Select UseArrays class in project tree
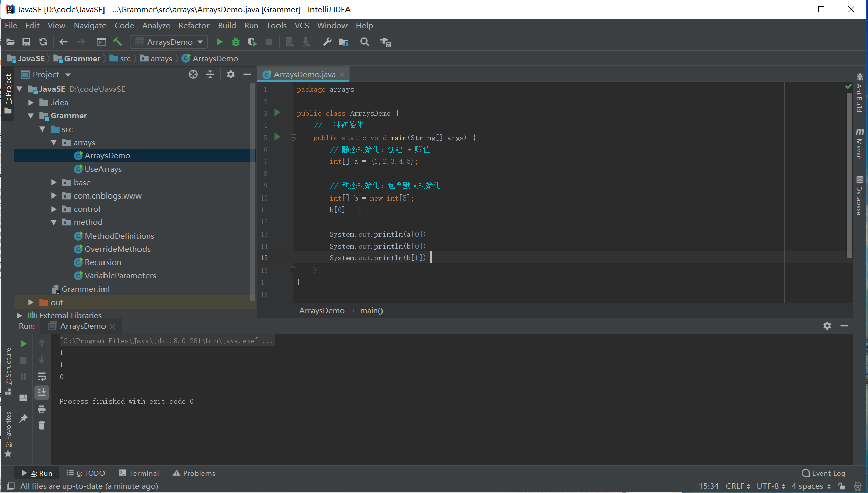This screenshot has height=493, width=868. (x=103, y=169)
